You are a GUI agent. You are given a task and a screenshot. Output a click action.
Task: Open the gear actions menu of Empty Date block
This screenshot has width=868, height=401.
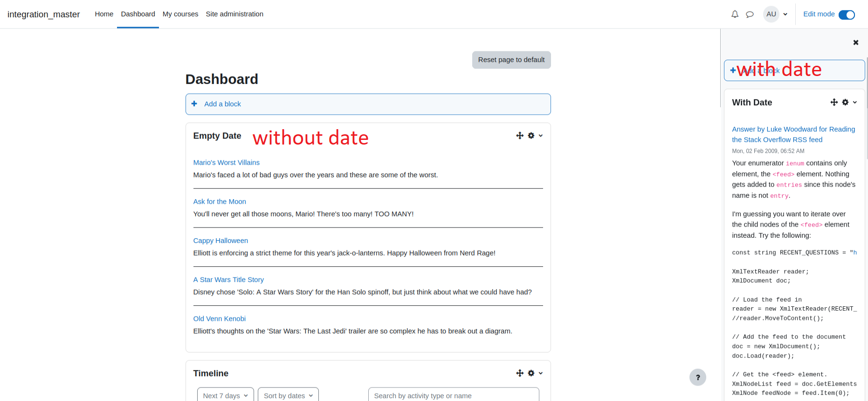(531, 136)
